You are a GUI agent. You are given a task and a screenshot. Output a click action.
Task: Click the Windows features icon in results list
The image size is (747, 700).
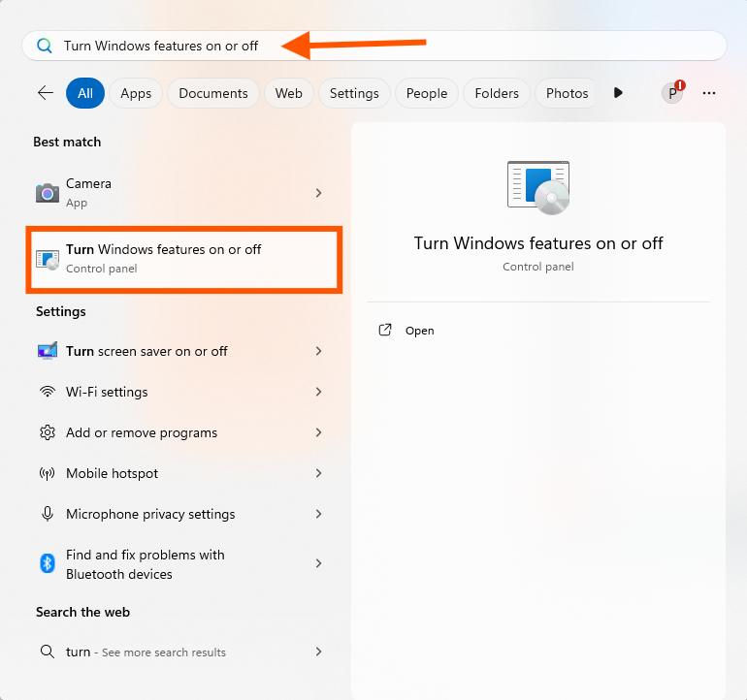[x=48, y=259]
